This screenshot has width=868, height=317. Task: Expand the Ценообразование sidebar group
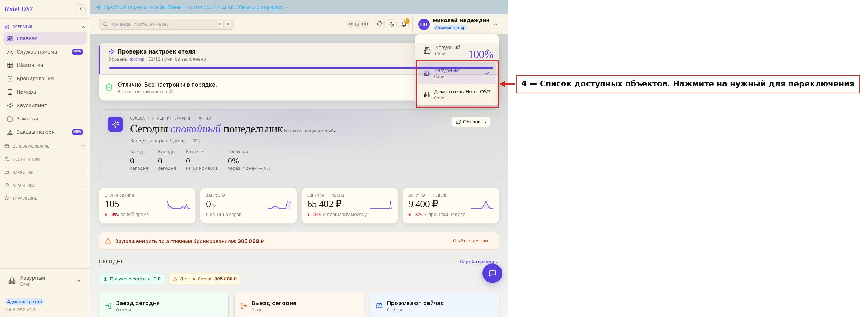pyautogui.click(x=45, y=146)
